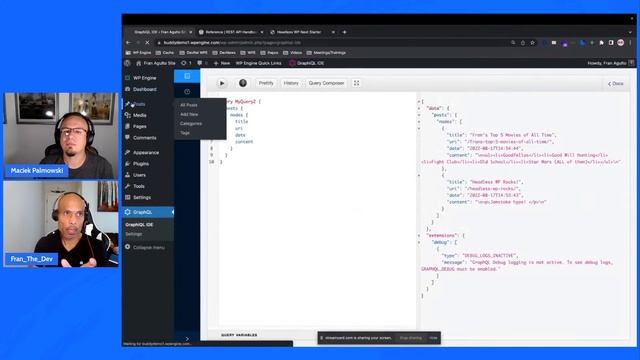This screenshot has width=640, height=360.
Task: Click the circular icon below the blue sidebar tab
Action: click(x=187, y=91)
